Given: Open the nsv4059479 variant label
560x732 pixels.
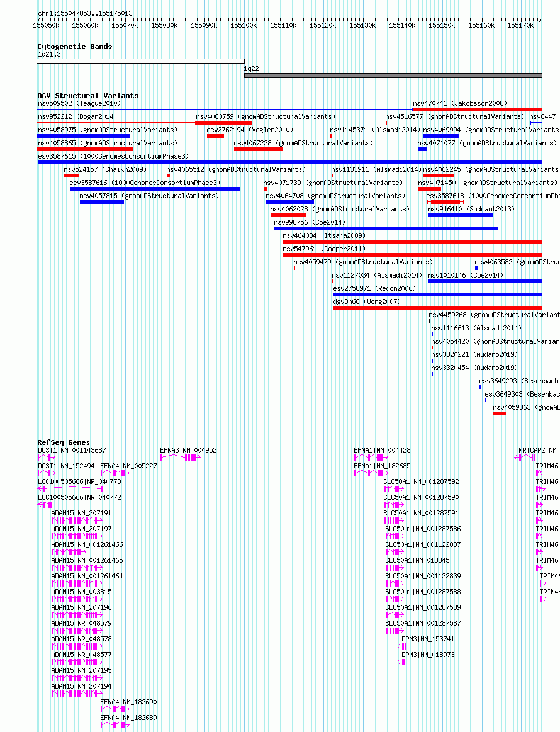Looking at the screenshot, I should tap(363, 262).
